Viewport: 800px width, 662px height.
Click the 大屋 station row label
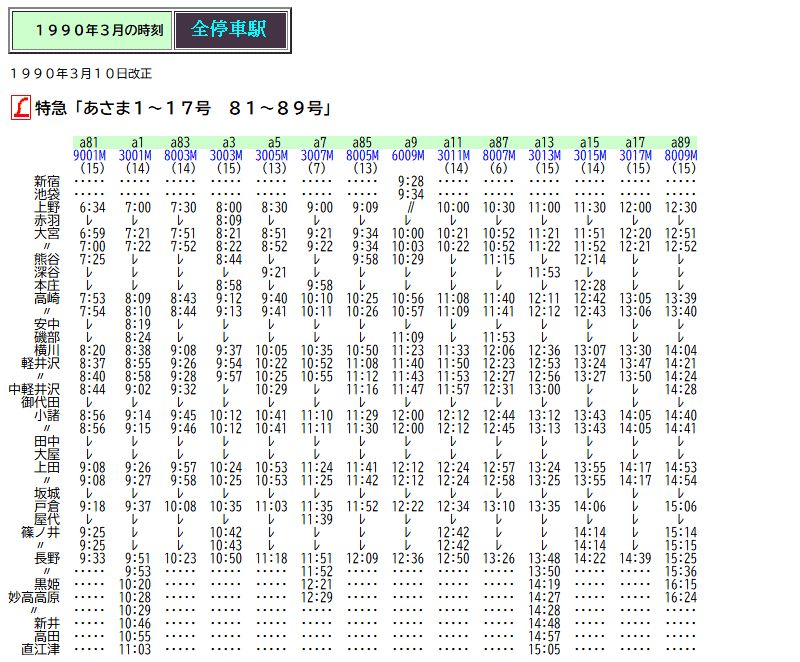point(47,454)
